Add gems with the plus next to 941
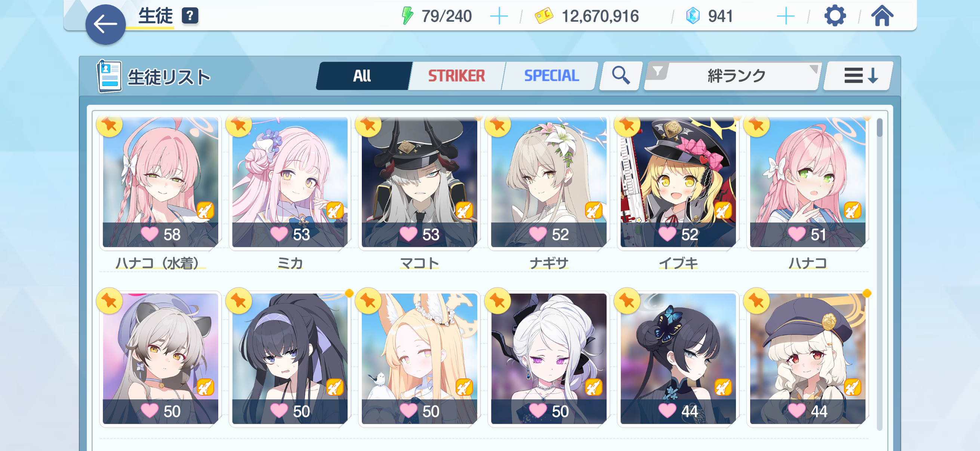980x451 pixels. (786, 16)
